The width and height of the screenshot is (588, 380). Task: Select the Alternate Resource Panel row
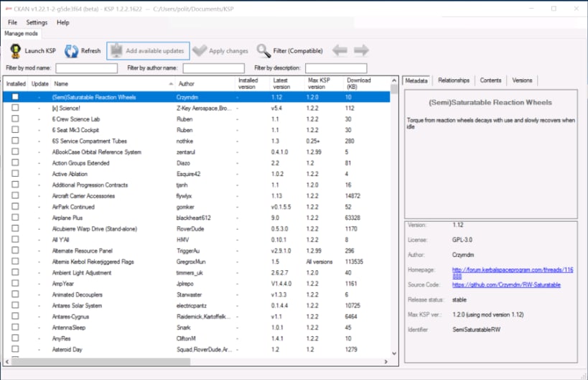click(x=197, y=250)
